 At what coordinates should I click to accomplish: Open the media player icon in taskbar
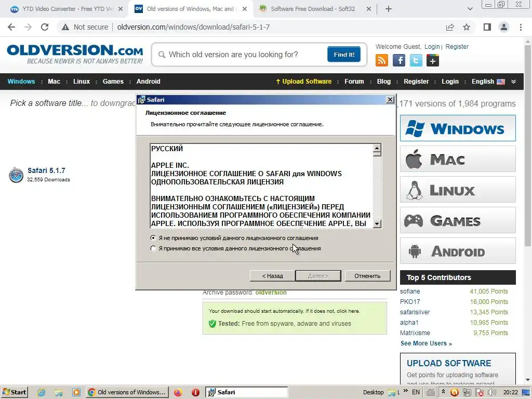click(x=76, y=392)
